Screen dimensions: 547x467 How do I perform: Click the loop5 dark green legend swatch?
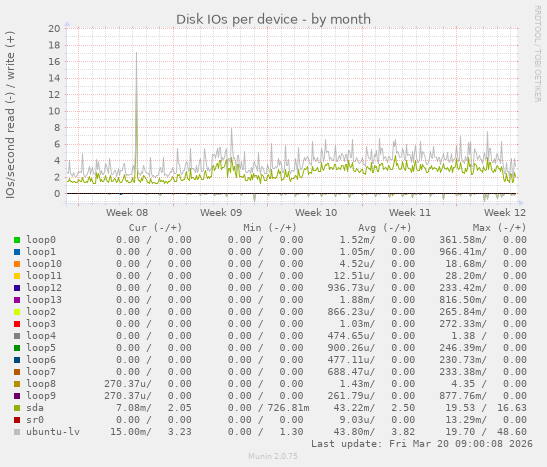17,348
